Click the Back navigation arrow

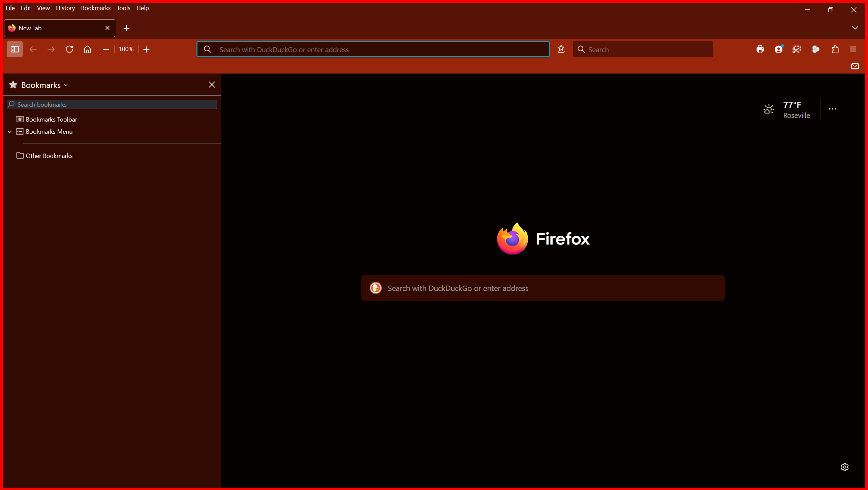33,49
